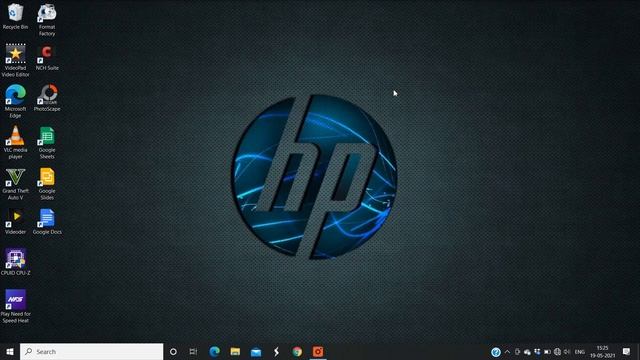Viewport: 640px width, 360px height.
Task: Click the taskbar Search box
Action: (x=91, y=351)
